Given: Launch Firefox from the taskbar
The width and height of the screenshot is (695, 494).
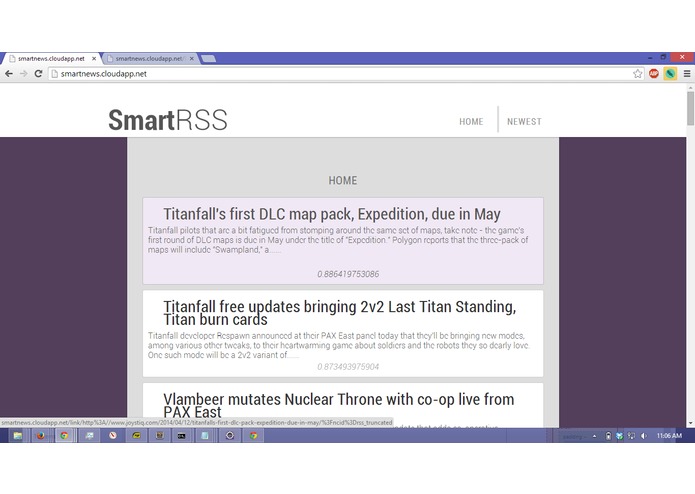Looking at the screenshot, I should 41,436.
